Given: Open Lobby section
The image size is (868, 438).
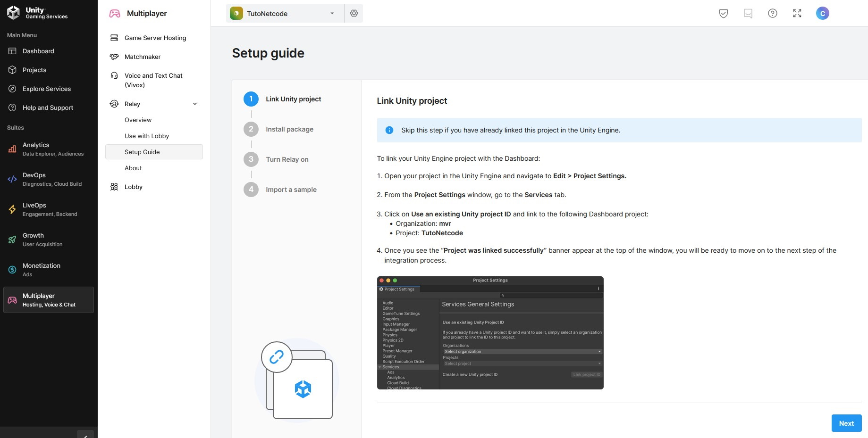Looking at the screenshot, I should click(x=134, y=187).
